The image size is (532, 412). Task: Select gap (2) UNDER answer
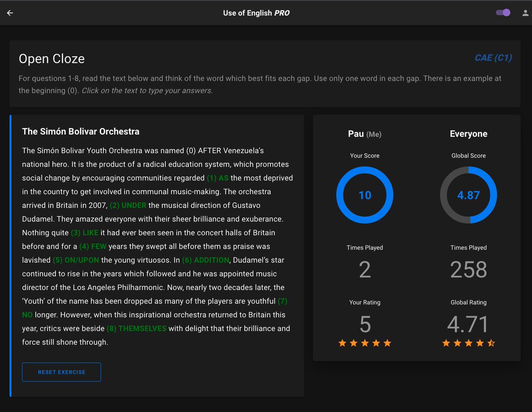(x=128, y=205)
